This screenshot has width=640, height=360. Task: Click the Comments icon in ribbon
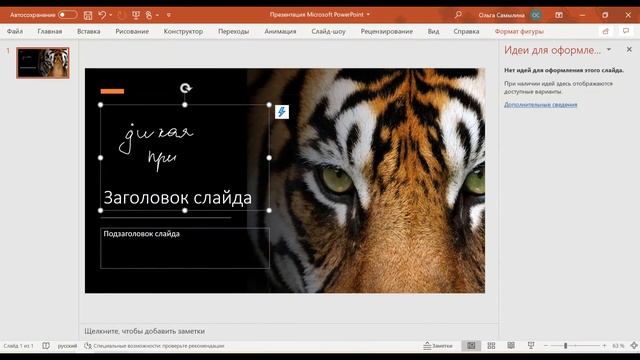coord(626,31)
